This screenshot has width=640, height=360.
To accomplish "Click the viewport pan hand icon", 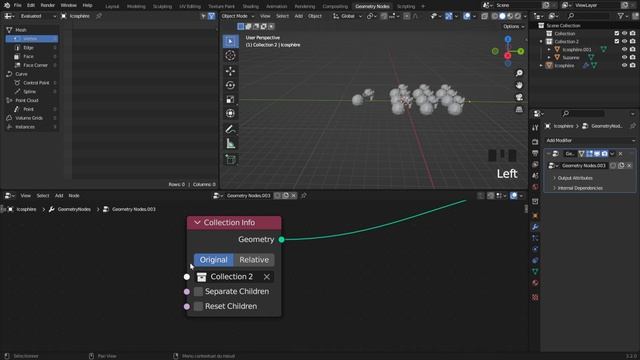I will (519, 85).
